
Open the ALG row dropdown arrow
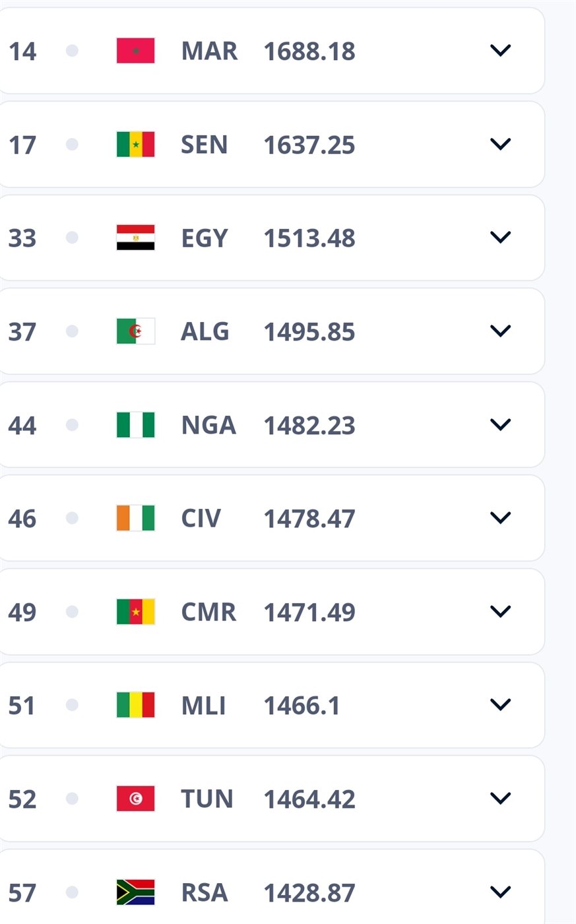pos(501,331)
